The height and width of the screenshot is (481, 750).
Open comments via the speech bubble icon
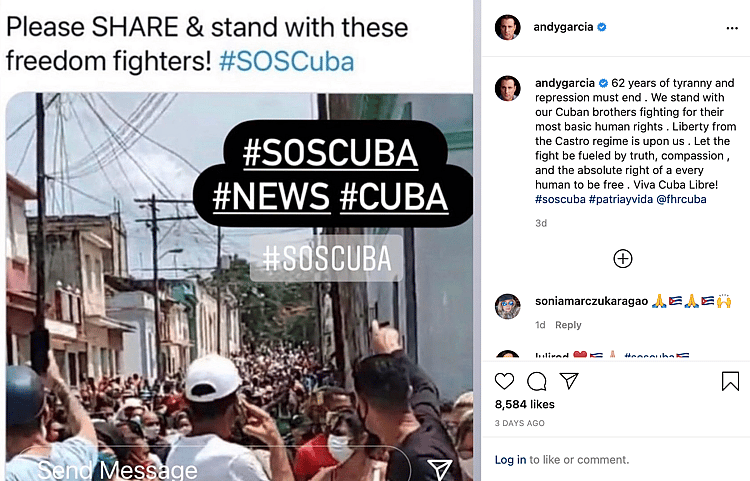point(537,381)
